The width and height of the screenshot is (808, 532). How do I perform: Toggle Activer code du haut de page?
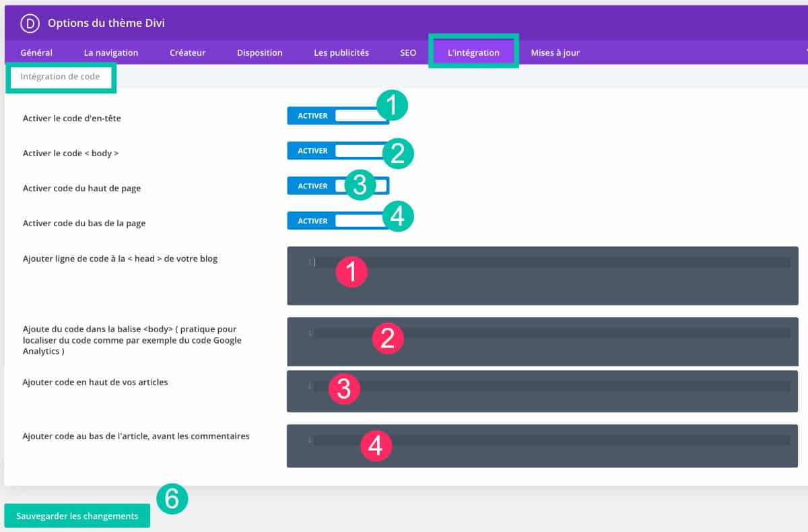point(338,186)
